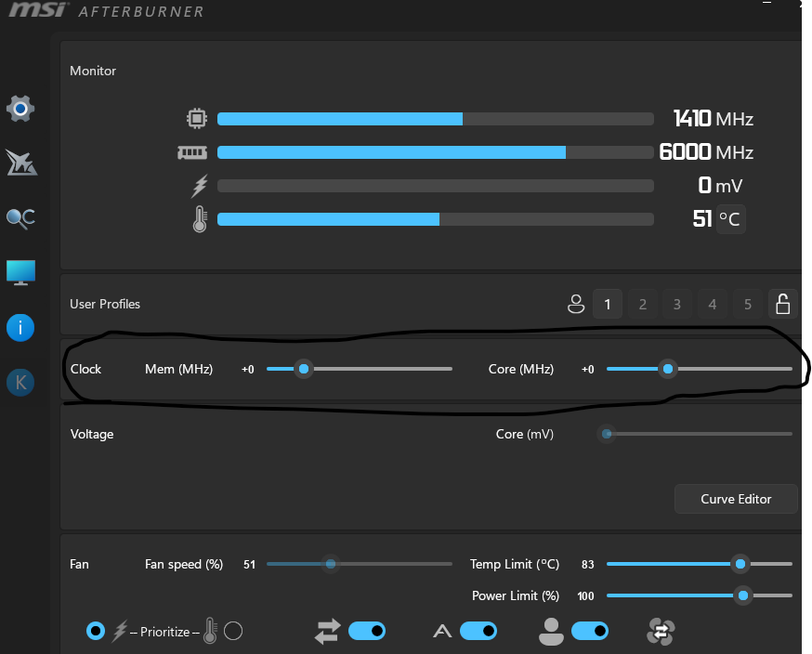The height and width of the screenshot is (654, 812).
Task: Click the Voltage section label
Action: click(92, 434)
